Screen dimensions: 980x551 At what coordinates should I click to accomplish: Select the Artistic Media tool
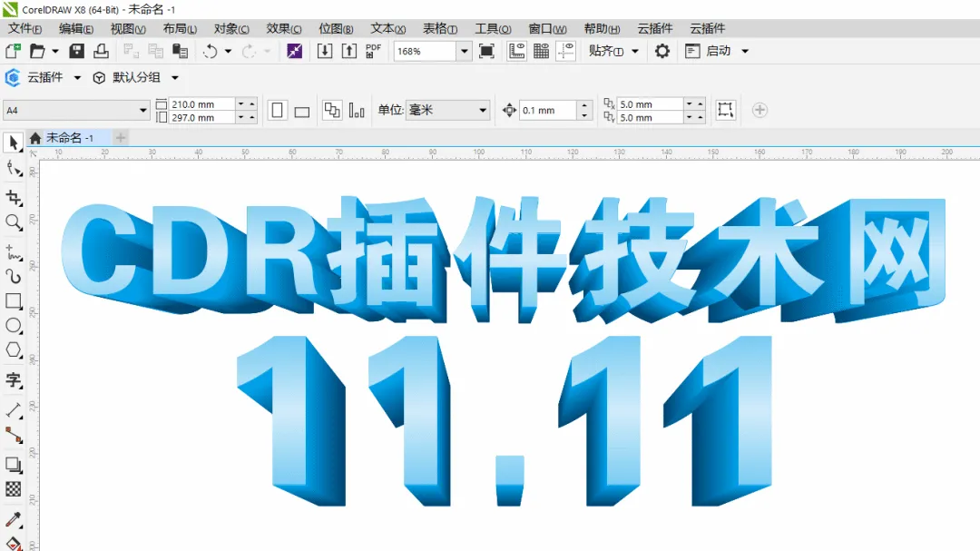13,277
